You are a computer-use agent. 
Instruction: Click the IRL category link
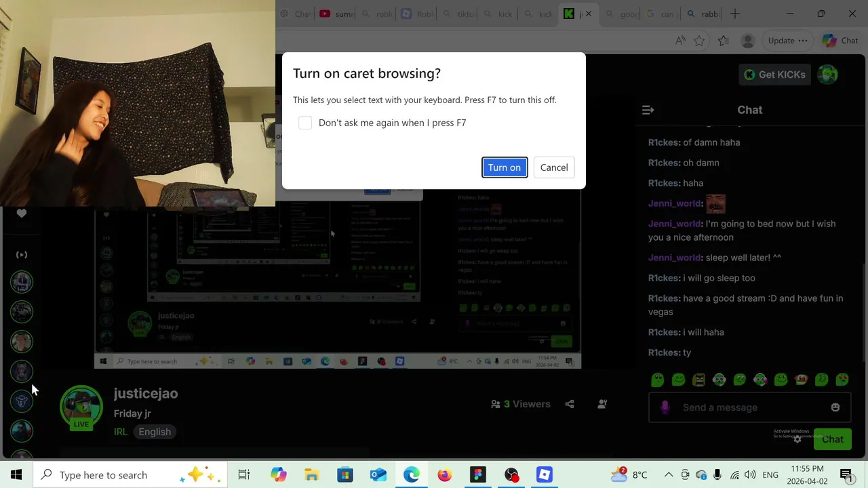point(120,432)
